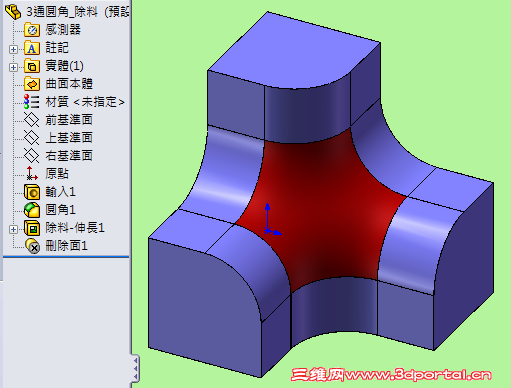The width and height of the screenshot is (511, 388).
Task: Select the 右基準面 plane icon
Action: coord(32,156)
